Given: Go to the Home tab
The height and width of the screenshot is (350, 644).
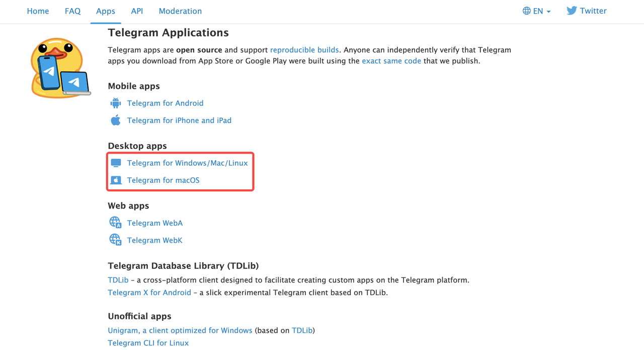Looking at the screenshot, I should coord(38,11).
